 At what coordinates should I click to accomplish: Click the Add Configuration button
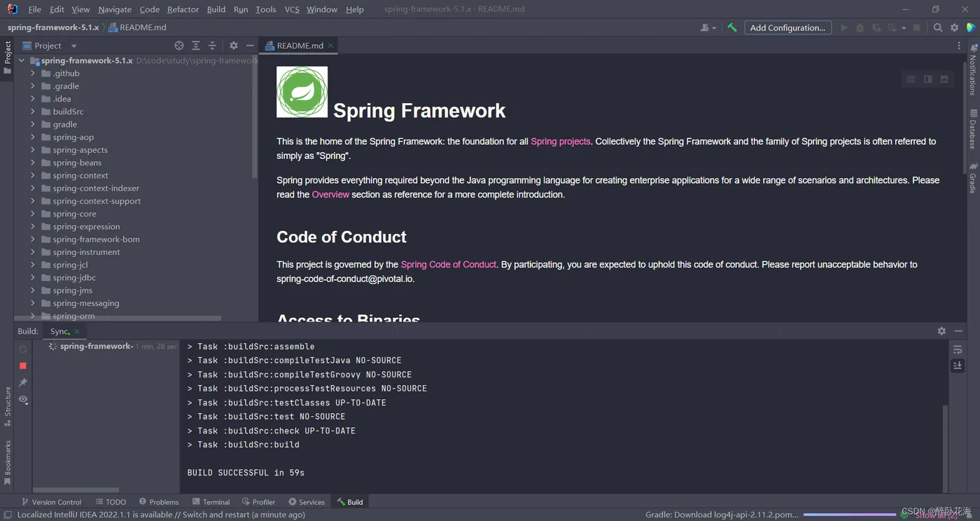pyautogui.click(x=787, y=28)
